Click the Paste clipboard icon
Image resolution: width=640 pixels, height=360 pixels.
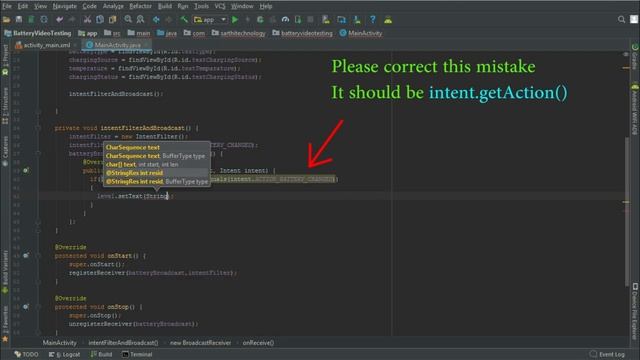click(112, 20)
